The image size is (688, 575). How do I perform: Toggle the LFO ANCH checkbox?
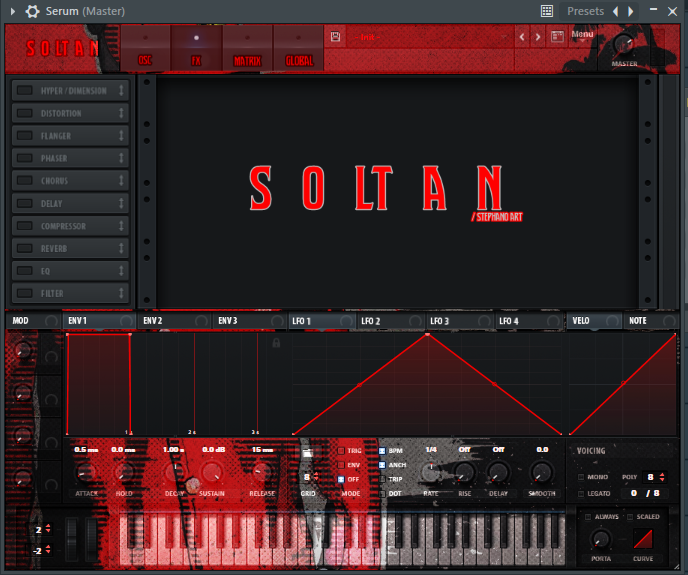pyautogui.click(x=382, y=465)
